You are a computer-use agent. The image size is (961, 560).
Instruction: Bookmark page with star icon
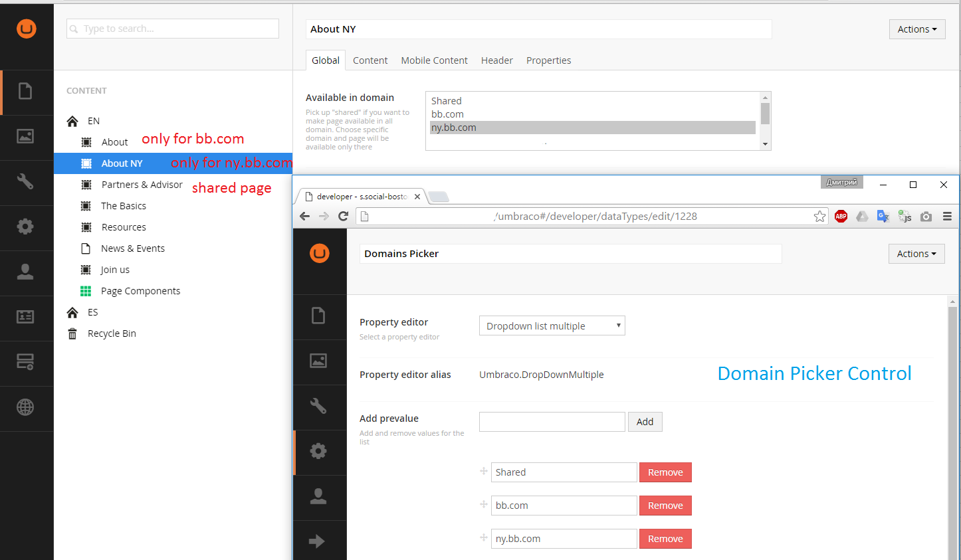(x=820, y=216)
